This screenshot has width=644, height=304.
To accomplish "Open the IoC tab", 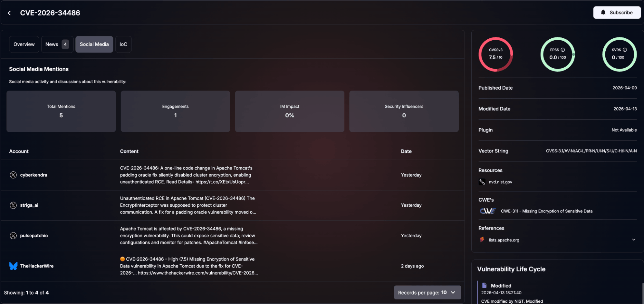I will (123, 44).
